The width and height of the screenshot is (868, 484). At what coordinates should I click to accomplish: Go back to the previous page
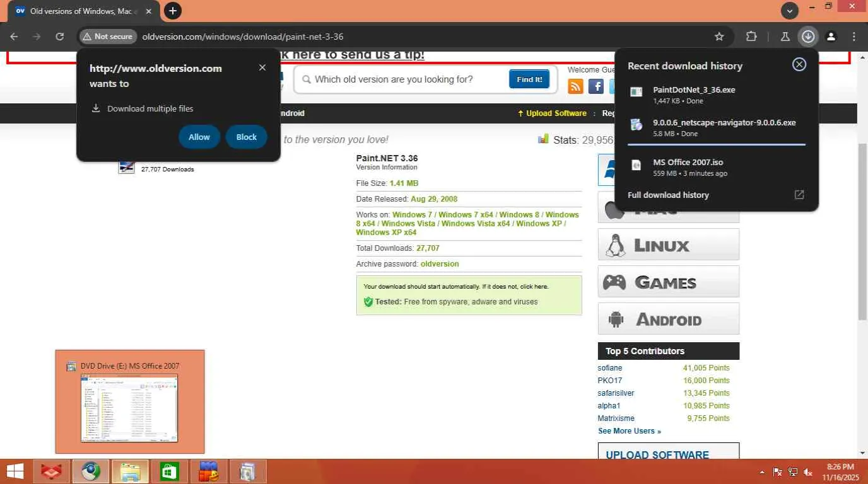(x=14, y=37)
